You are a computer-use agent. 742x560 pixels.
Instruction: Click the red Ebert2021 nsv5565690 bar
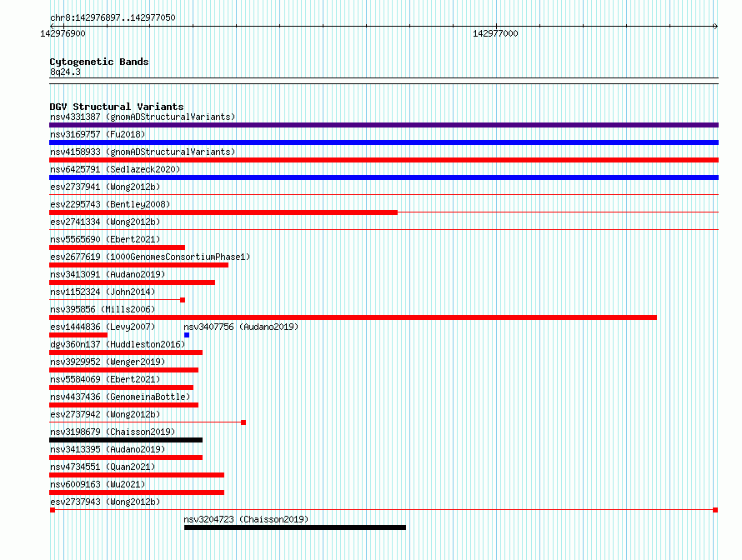click(x=117, y=247)
